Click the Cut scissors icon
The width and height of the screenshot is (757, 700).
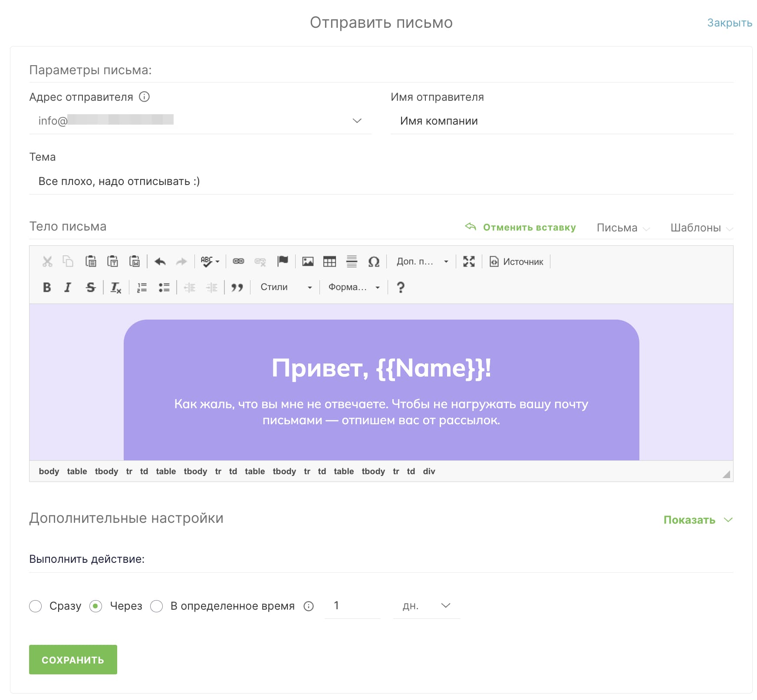(47, 261)
